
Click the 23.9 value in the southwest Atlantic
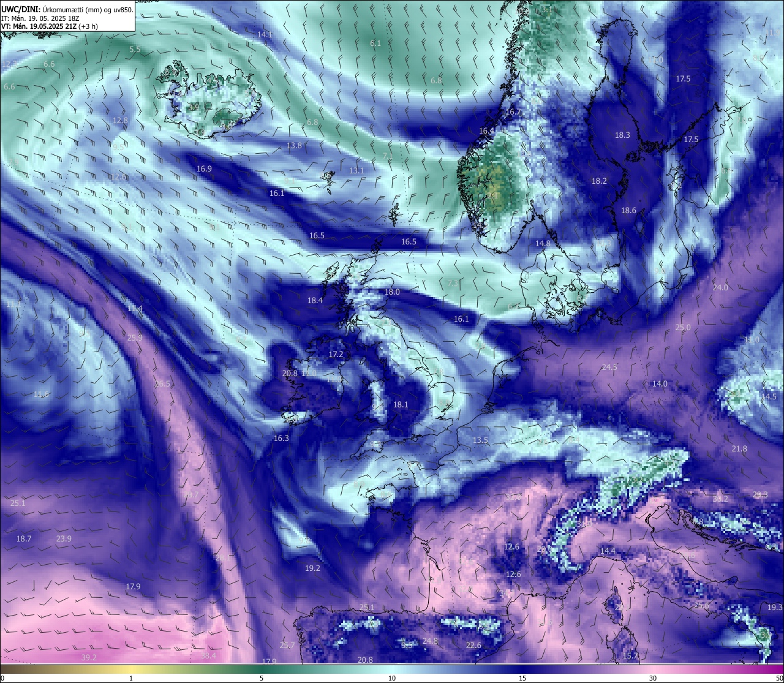tap(64, 538)
